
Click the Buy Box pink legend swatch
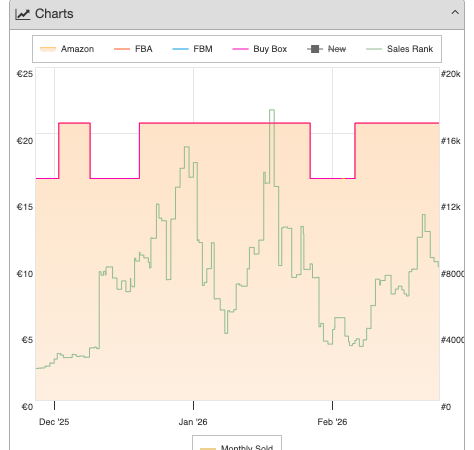(240, 49)
